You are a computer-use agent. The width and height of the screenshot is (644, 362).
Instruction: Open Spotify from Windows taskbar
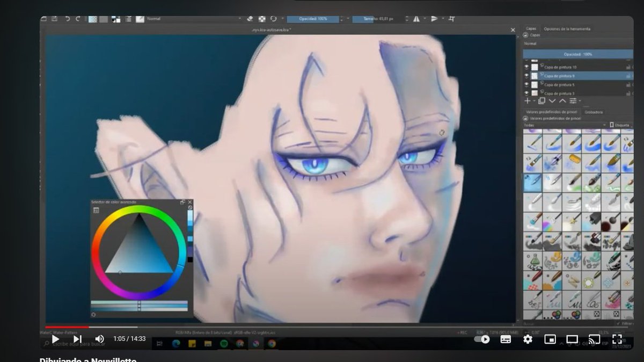click(224, 343)
